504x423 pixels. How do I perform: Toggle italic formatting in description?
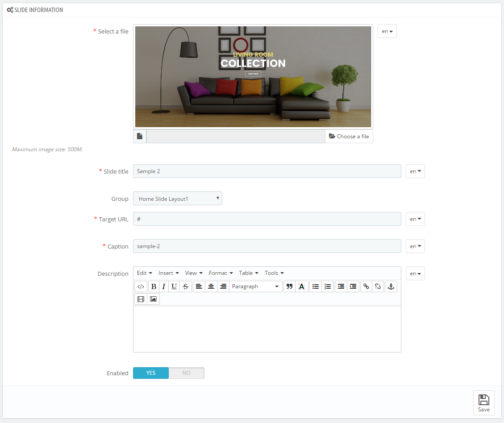(x=163, y=286)
